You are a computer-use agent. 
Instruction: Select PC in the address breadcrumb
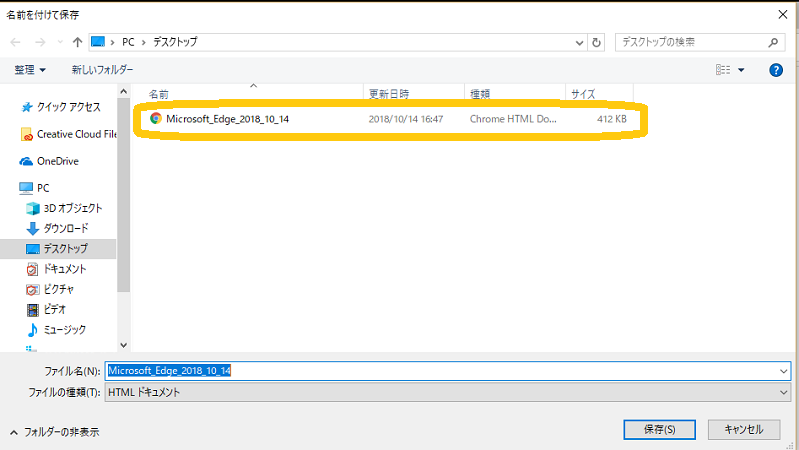(128, 42)
